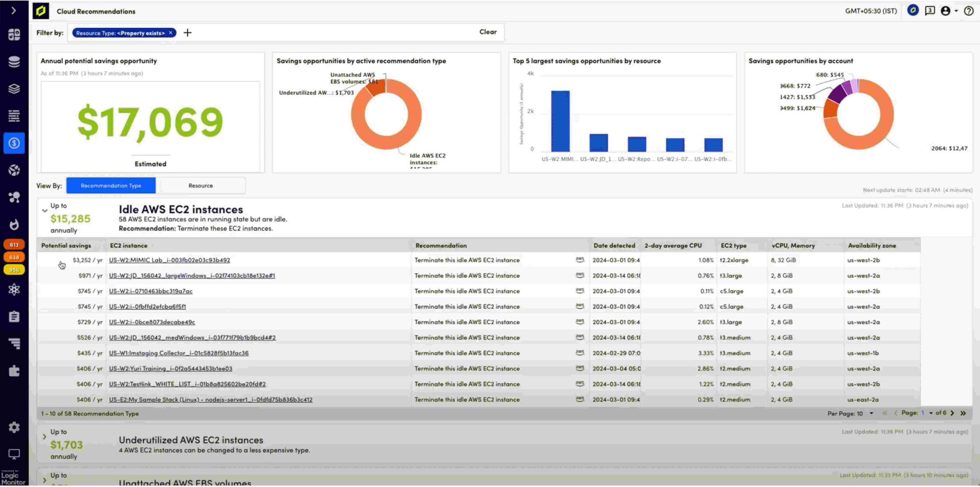This screenshot has width=980, height=487.
Task: Open US-W2:MIMIC Lab instance link
Action: tap(170, 260)
